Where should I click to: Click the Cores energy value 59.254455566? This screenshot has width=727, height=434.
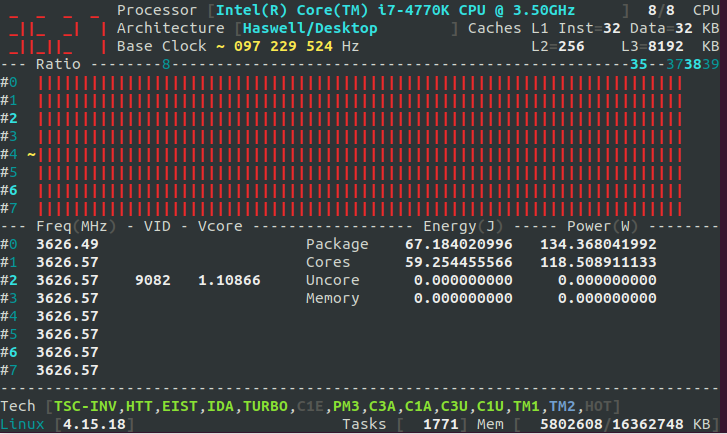(459, 262)
